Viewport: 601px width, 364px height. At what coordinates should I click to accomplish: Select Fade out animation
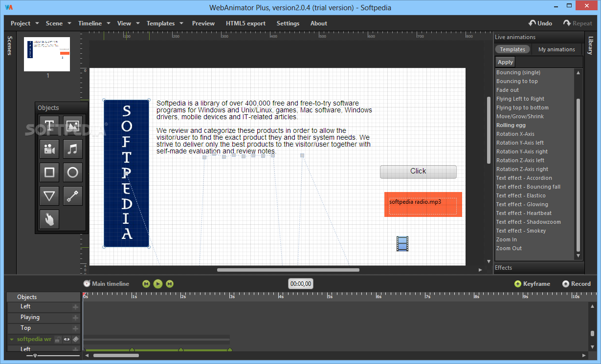point(508,90)
